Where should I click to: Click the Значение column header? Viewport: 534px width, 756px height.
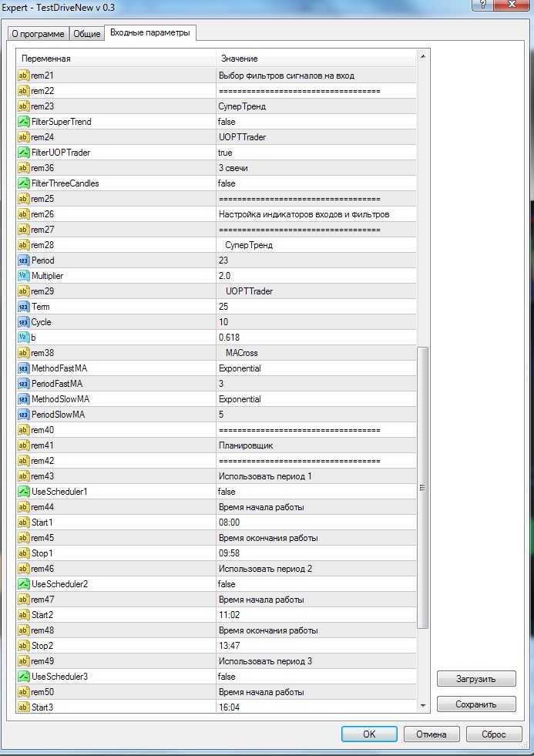tap(316, 59)
